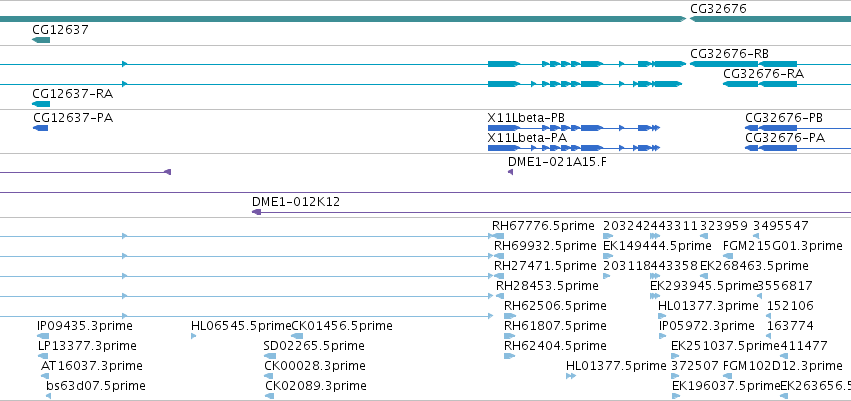Select the CG32676 gene label

coord(718,9)
